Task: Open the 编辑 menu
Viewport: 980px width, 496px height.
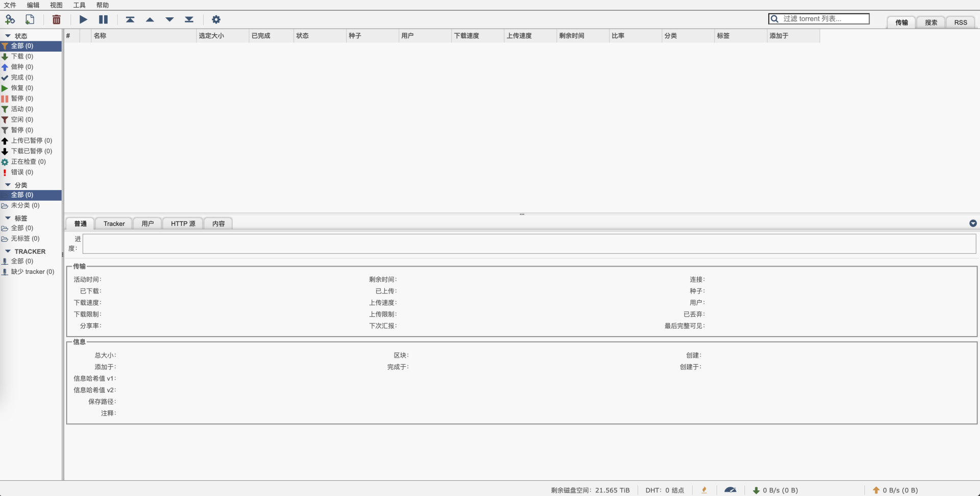Action: pos(33,5)
